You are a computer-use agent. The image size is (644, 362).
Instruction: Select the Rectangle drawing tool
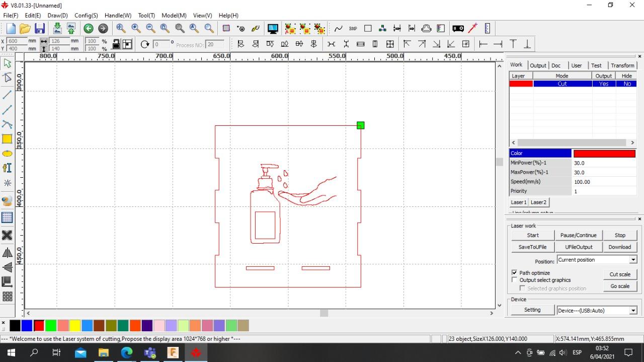[x=7, y=139]
